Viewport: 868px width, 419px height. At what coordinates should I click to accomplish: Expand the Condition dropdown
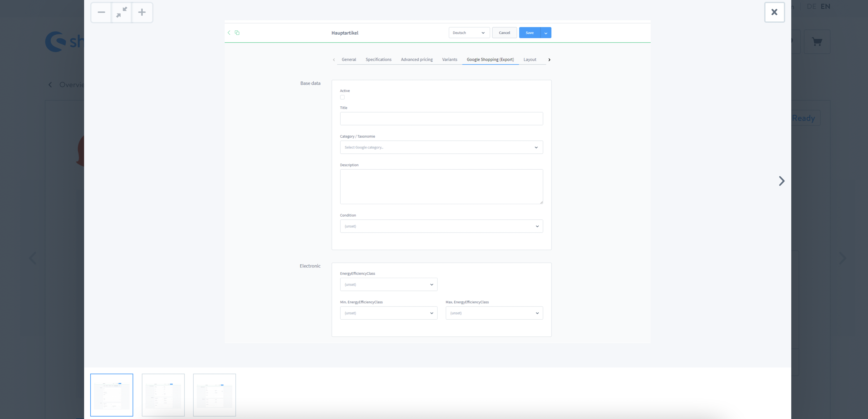coord(441,226)
